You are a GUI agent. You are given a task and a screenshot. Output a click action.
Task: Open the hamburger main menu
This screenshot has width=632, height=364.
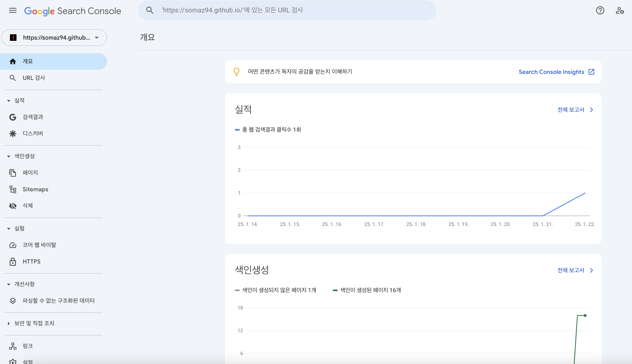(x=13, y=11)
